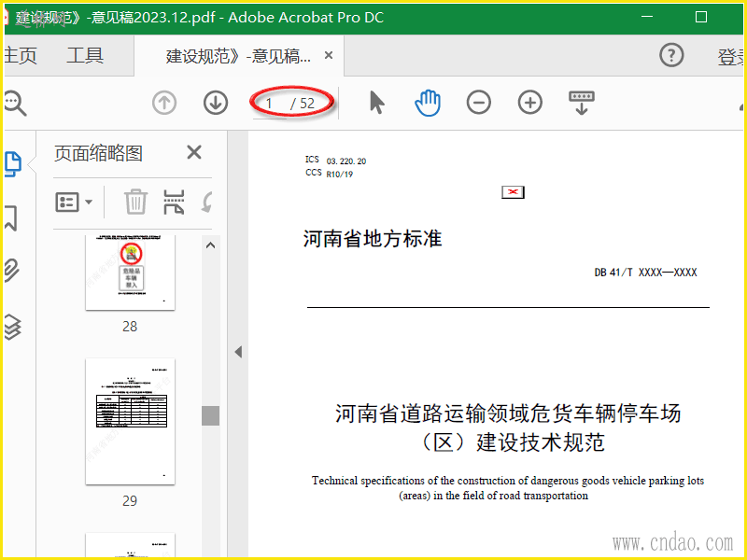Open the Attachments paperclip panel
This screenshot has width=747, height=560.
(12, 271)
